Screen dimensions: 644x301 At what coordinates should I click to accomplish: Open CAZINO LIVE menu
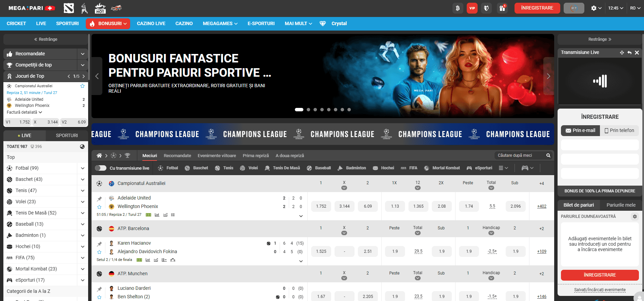151,23
